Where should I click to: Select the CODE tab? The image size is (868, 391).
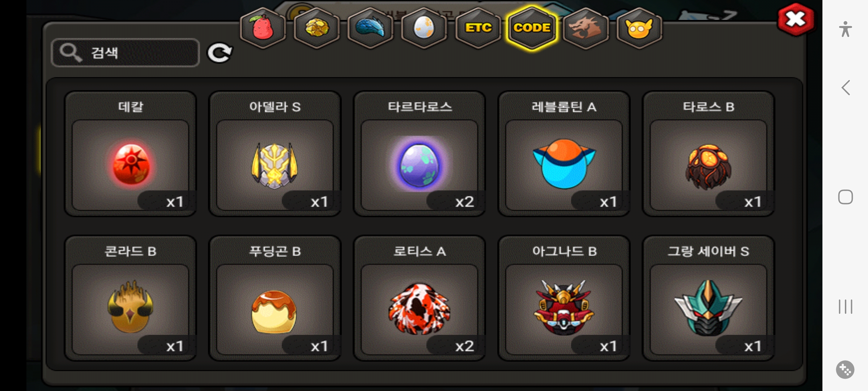(x=532, y=28)
